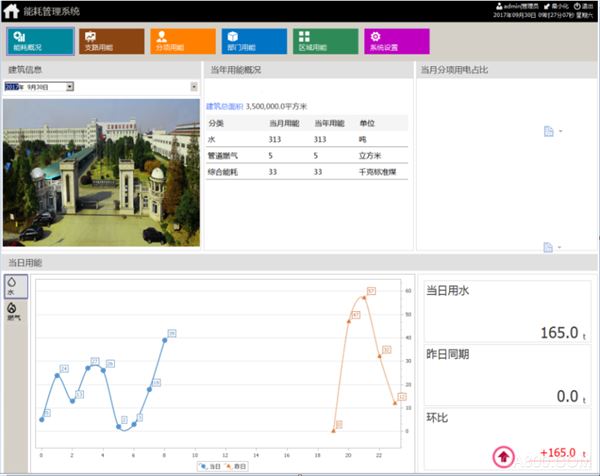Click the 立方米 unit cell
Image resolution: width=600 pixels, height=476 pixels.
(370, 156)
